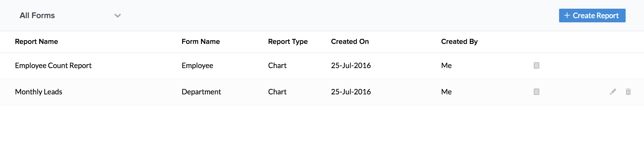
Task: Click the created date of Employee Count Report
Action: (351, 65)
